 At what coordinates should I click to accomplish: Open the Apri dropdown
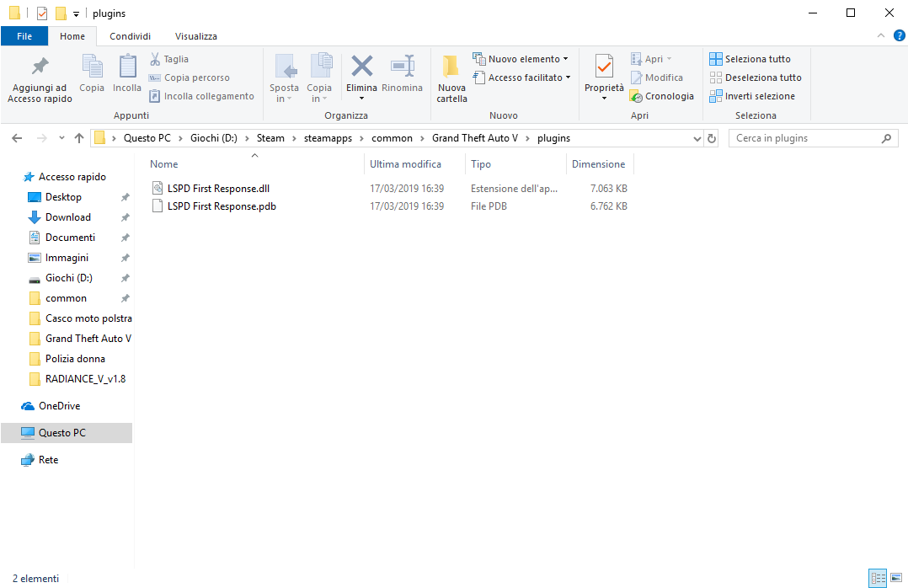click(670, 59)
